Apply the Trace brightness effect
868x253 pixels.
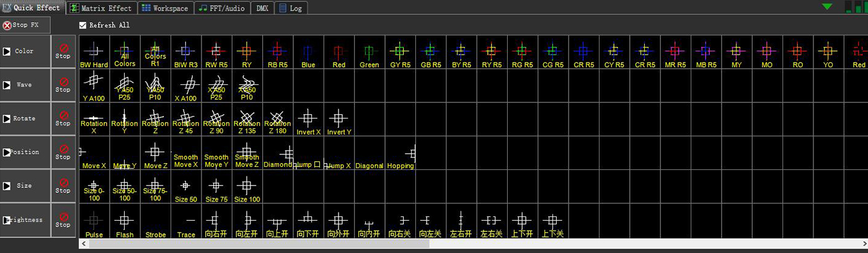[186, 221]
